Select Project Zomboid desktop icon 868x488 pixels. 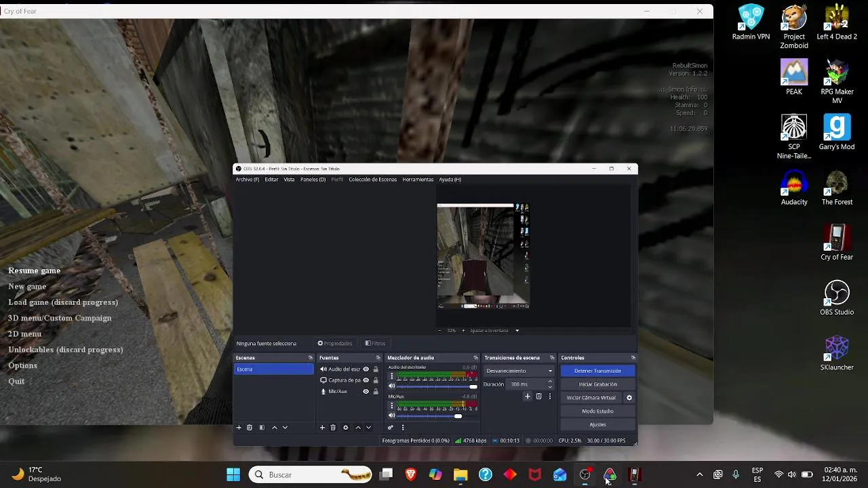pos(794,27)
